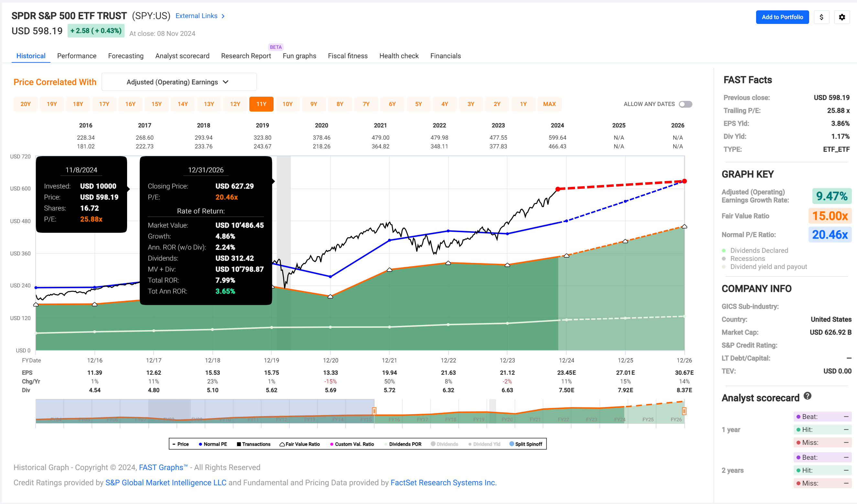Click the 15.00x Fair Value Ratio swatch
The width and height of the screenshot is (857, 504).
(830, 216)
